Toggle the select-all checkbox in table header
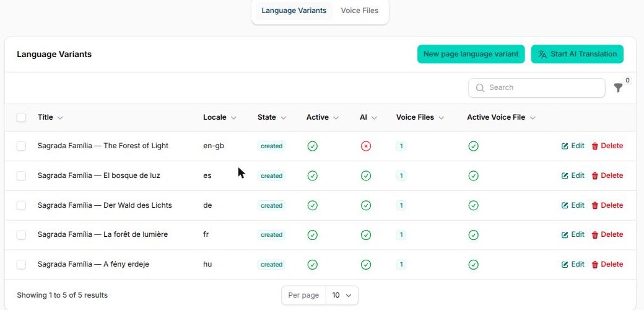 click(21, 118)
